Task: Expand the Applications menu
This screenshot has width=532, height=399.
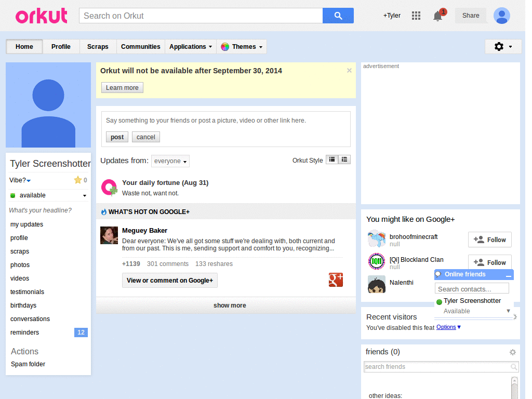Action: tap(191, 47)
